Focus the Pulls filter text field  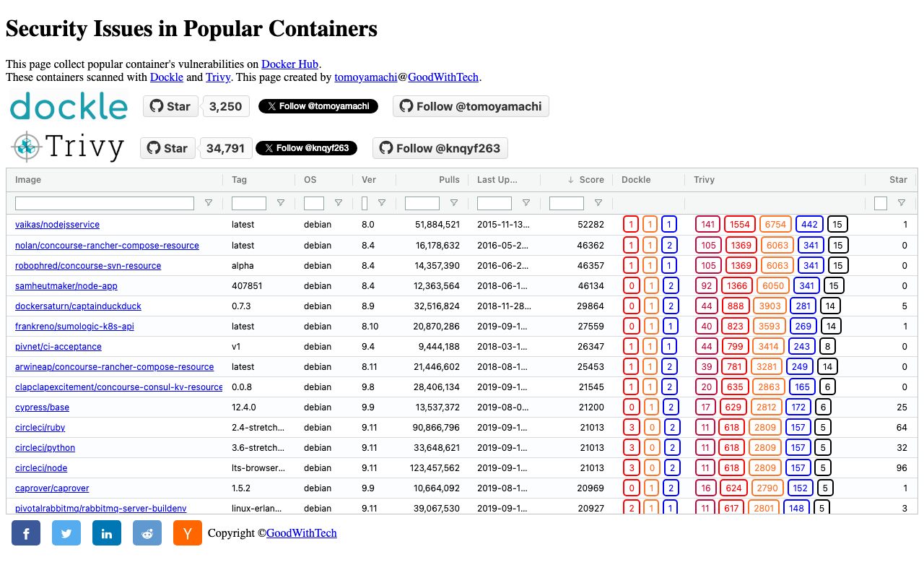tap(422, 203)
